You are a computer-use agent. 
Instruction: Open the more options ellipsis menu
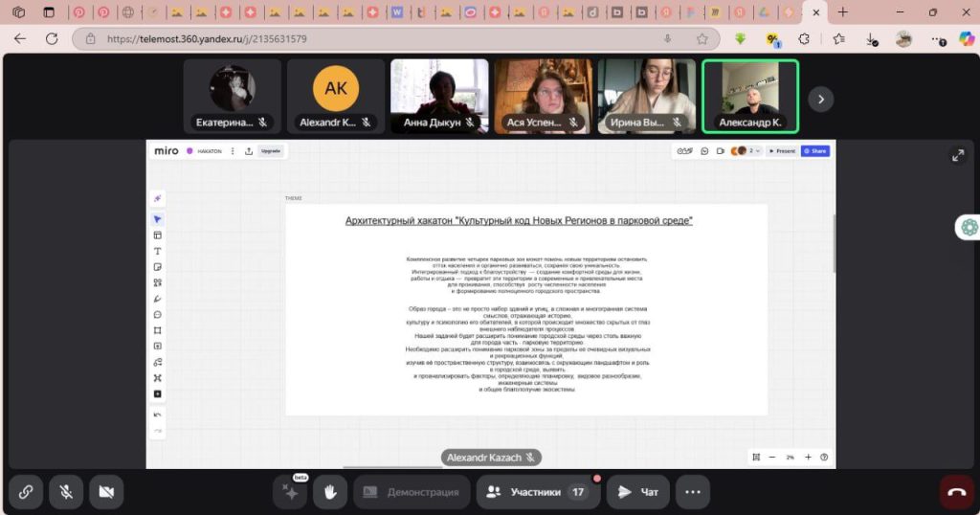pyautogui.click(x=692, y=492)
